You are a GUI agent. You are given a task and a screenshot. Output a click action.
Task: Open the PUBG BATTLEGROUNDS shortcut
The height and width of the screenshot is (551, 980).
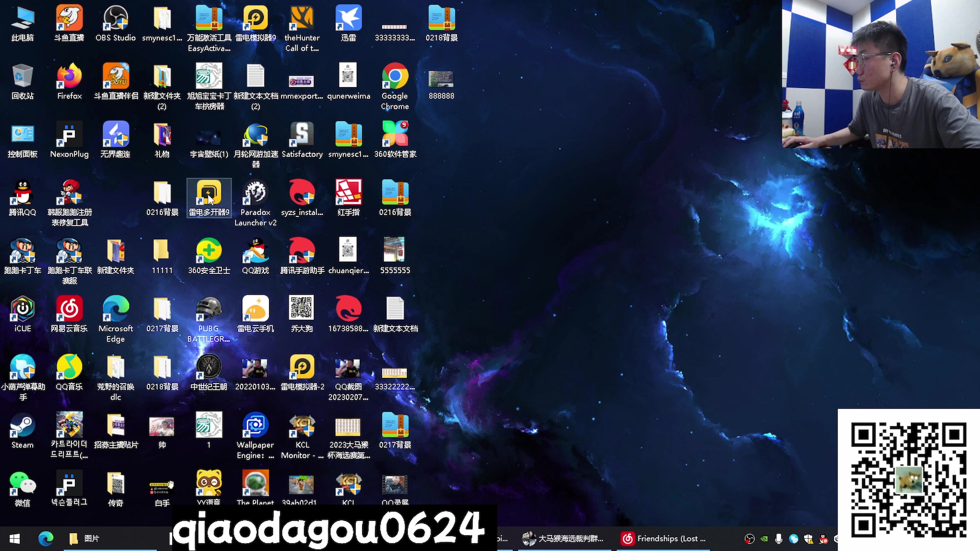[209, 309]
